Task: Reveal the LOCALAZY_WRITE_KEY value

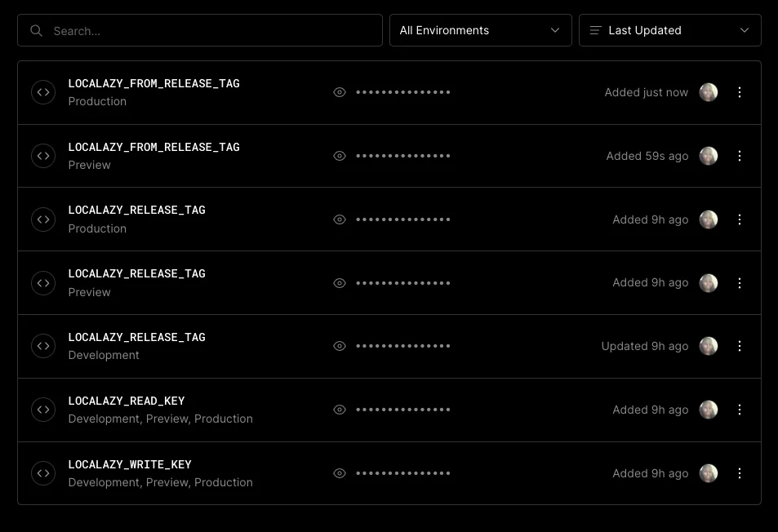Action: 340,473
